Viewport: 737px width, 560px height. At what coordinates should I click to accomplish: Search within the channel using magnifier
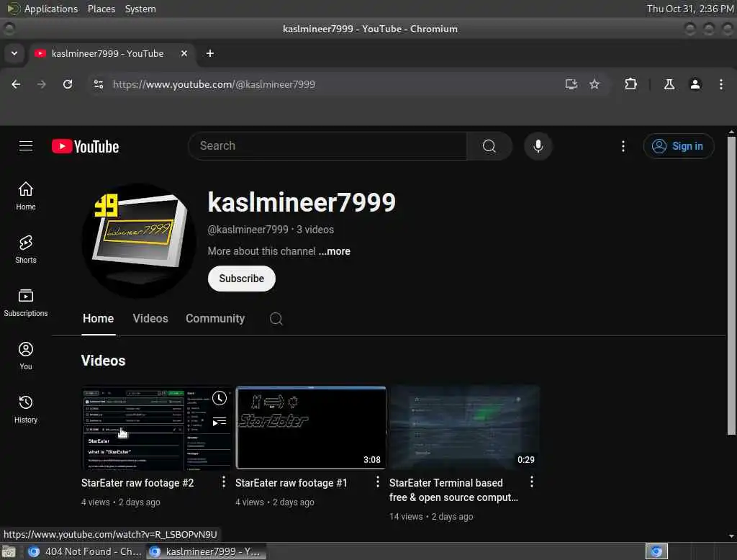[x=276, y=319]
